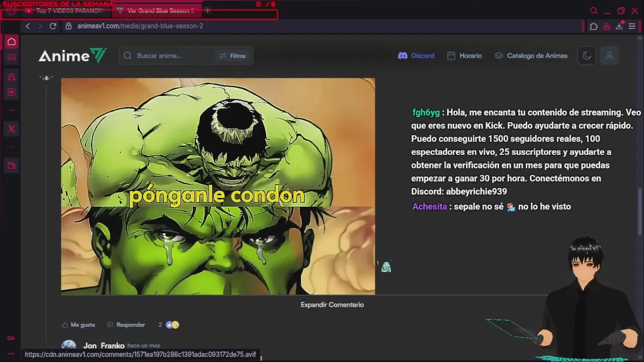Open the Hulk meme comment image

click(218, 186)
